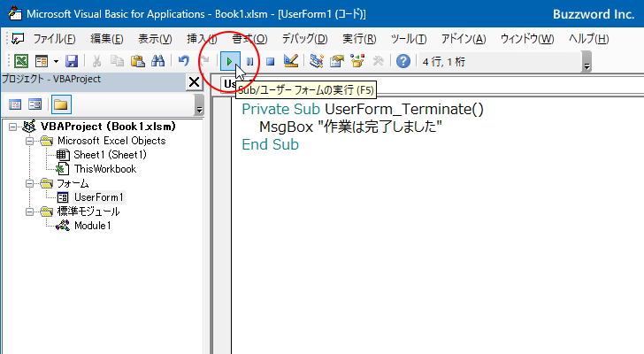The height and width of the screenshot is (354, 644).
Task: Select the Microsoft Excel Objects folder
Action: 111,141
